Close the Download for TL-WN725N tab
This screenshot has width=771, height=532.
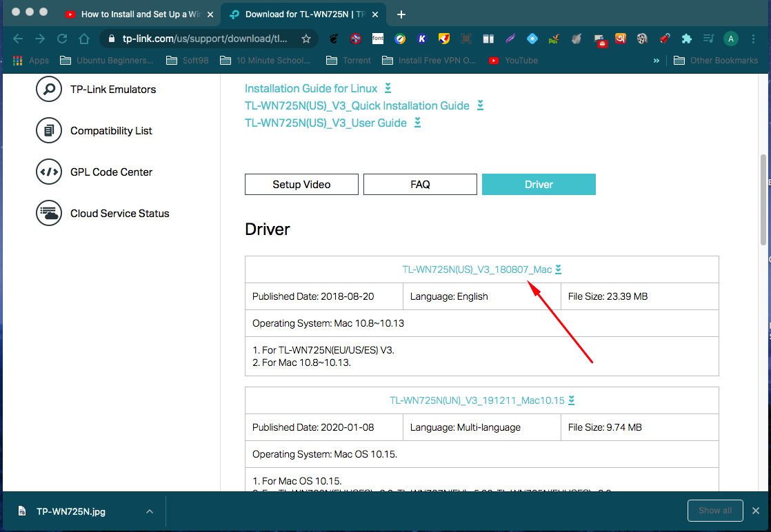375,14
